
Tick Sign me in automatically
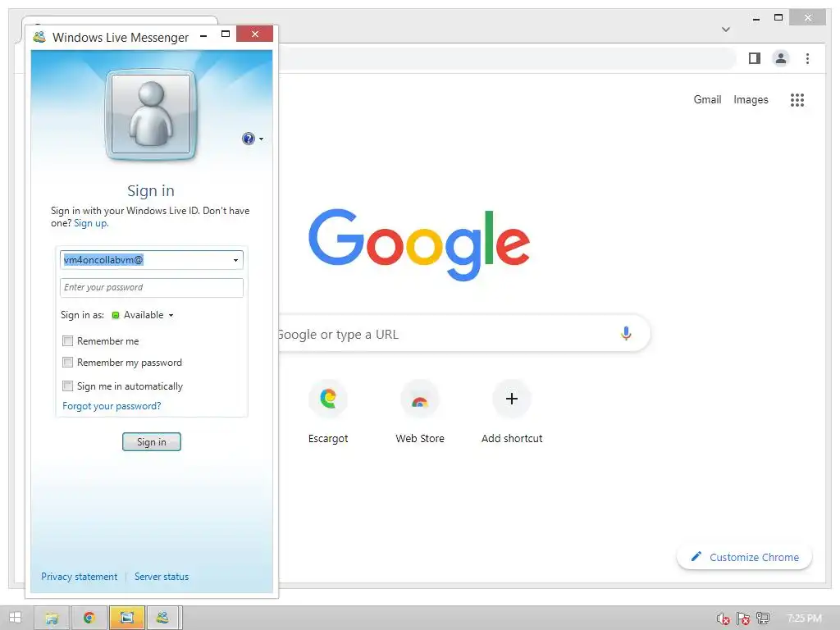click(x=67, y=386)
